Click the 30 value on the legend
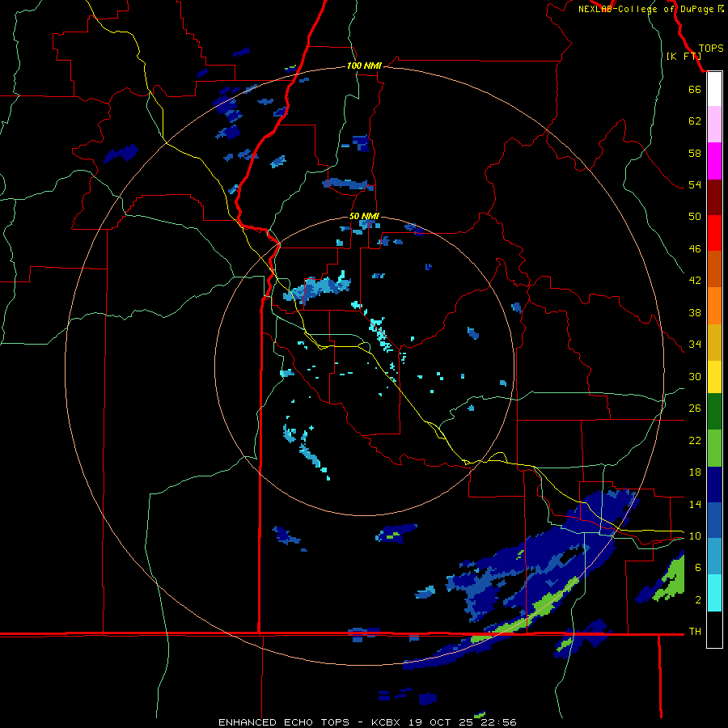 pyautogui.click(x=695, y=376)
